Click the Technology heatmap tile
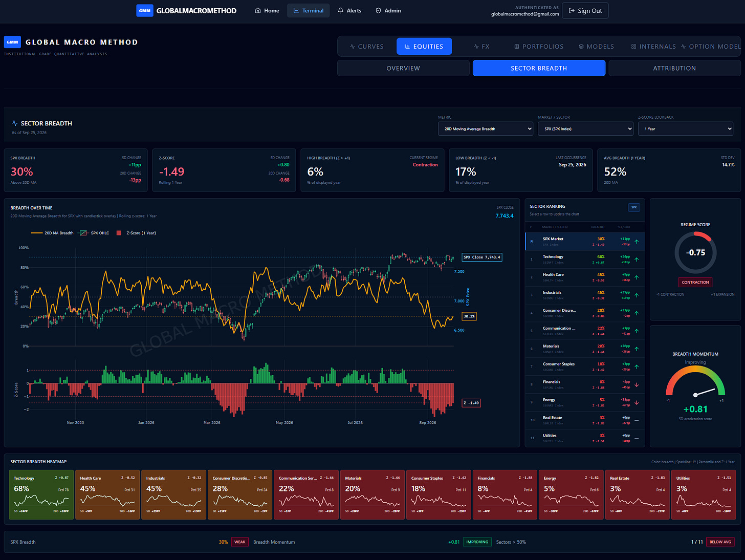745x560 pixels. click(41, 495)
